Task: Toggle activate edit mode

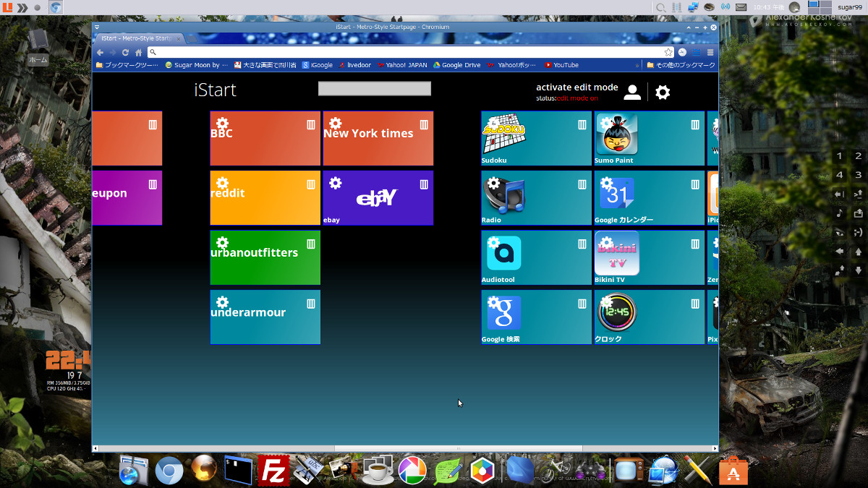Action: pyautogui.click(x=577, y=87)
